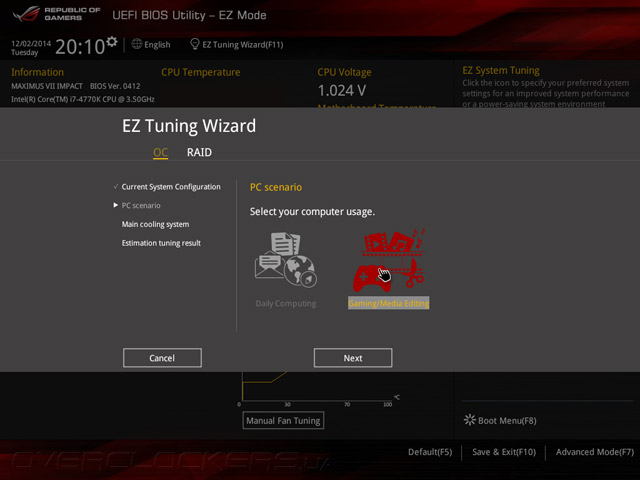Open the Estimation tuning result step
The width and height of the screenshot is (640, 480).
tap(161, 243)
